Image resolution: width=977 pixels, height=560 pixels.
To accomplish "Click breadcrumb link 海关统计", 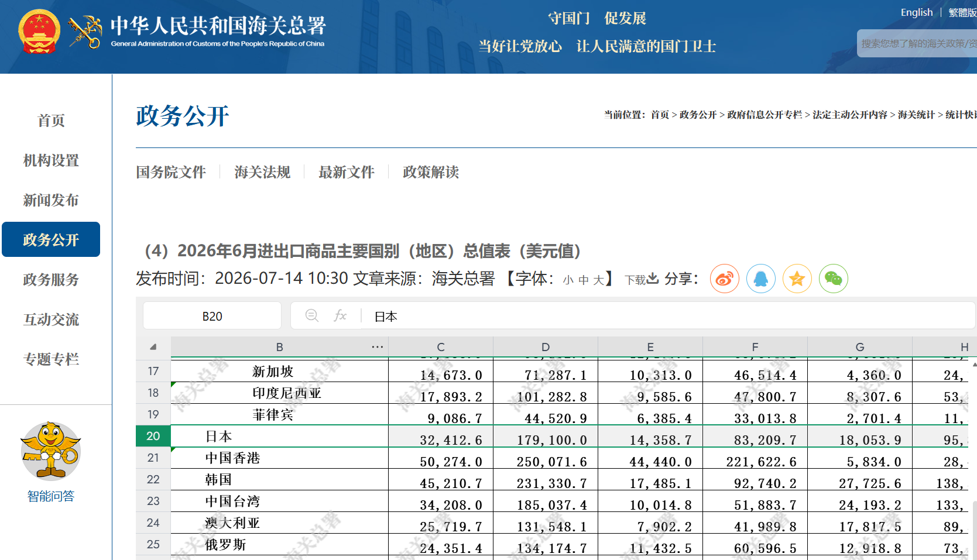I will [x=916, y=115].
